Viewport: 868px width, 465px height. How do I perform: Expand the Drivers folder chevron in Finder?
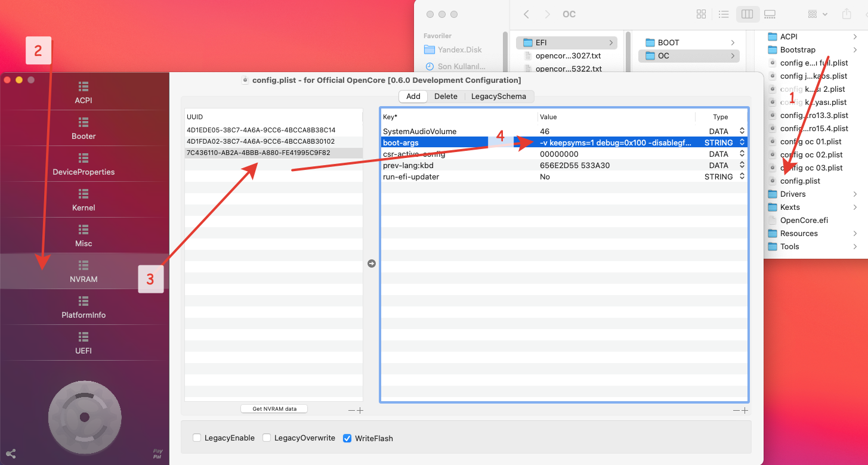coord(855,194)
